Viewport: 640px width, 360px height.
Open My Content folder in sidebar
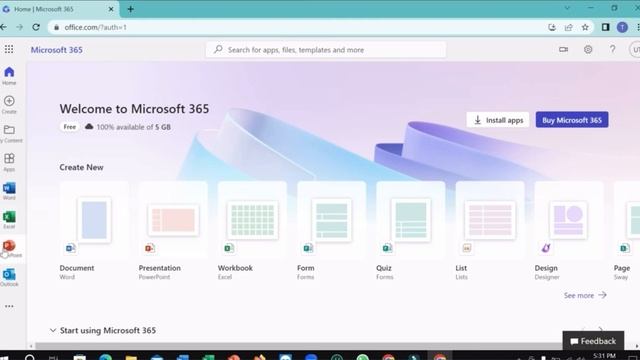point(10,133)
